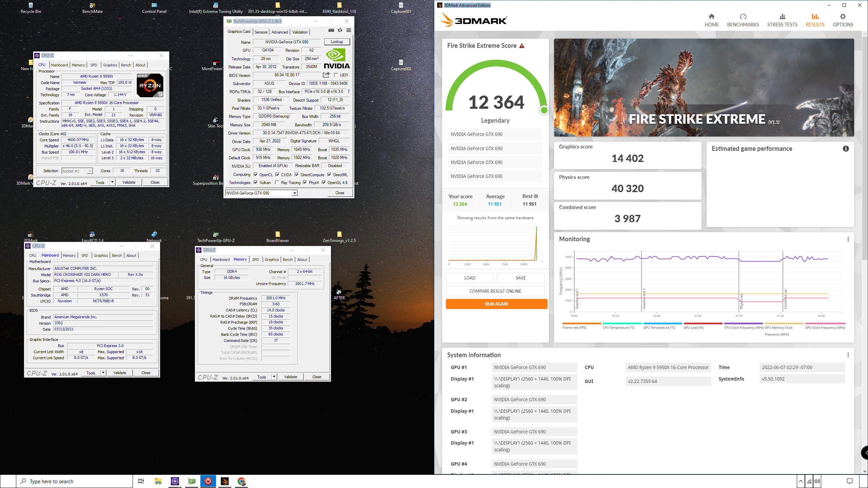Launch BenchMate from desktop

pos(92,8)
